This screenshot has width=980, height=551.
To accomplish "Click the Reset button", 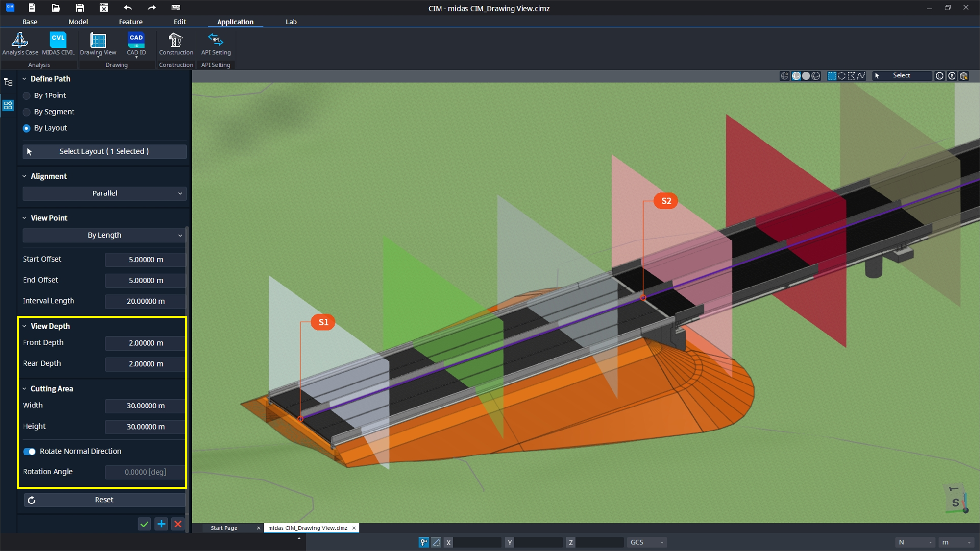I will coord(104,500).
